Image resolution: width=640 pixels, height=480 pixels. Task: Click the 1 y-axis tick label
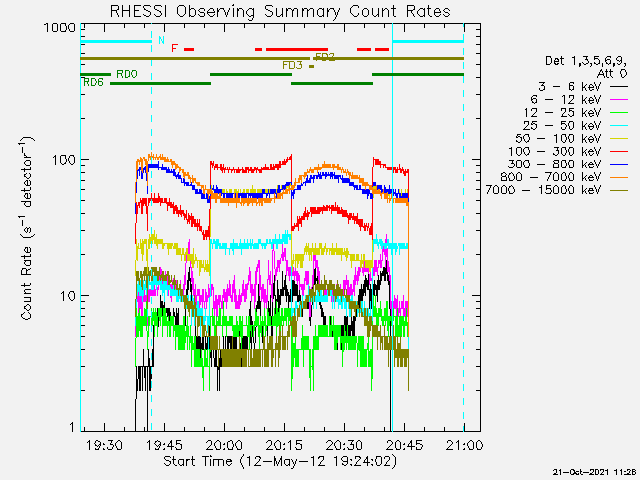72,427
